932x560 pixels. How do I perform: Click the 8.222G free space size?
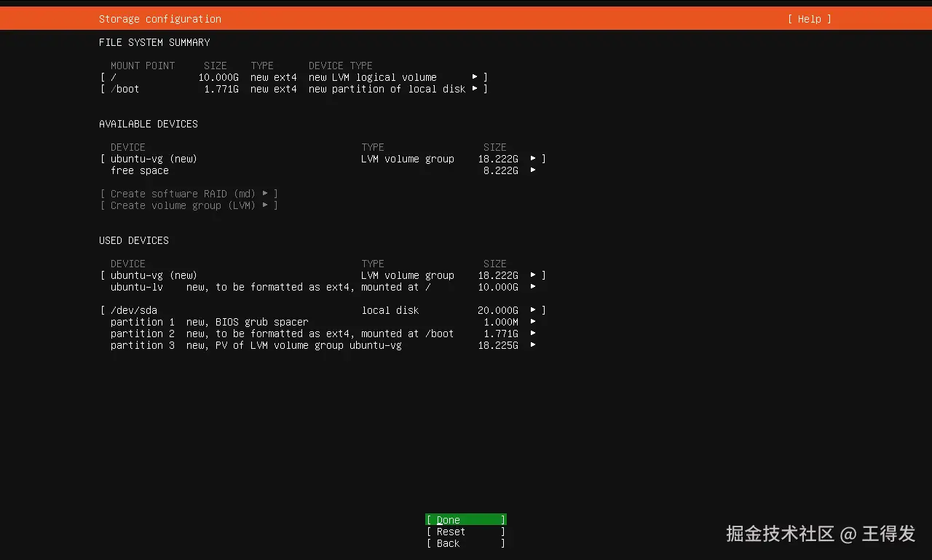click(x=501, y=170)
